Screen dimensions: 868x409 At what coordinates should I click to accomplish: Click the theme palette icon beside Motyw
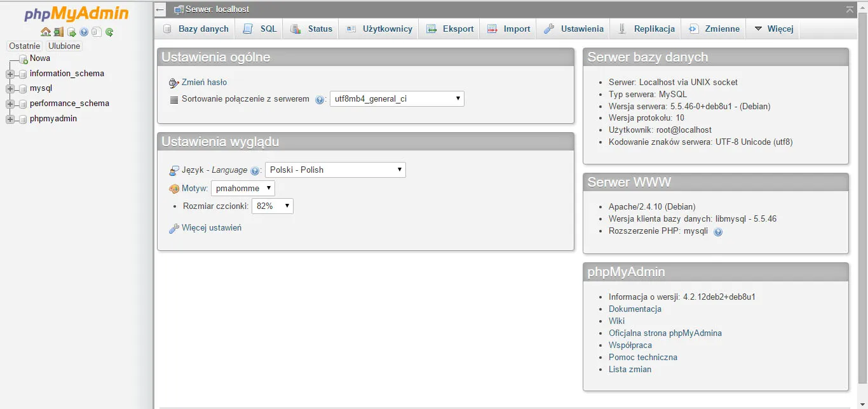pyautogui.click(x=174, y=189)
